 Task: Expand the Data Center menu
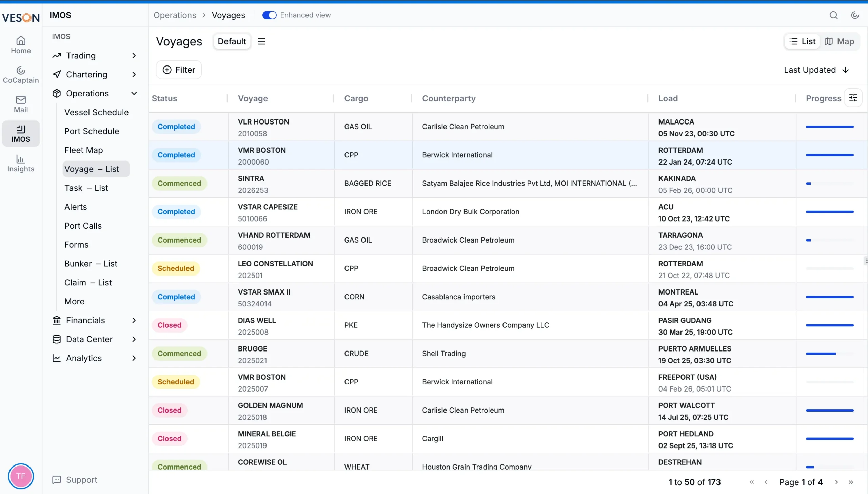(x=134, y=339)
